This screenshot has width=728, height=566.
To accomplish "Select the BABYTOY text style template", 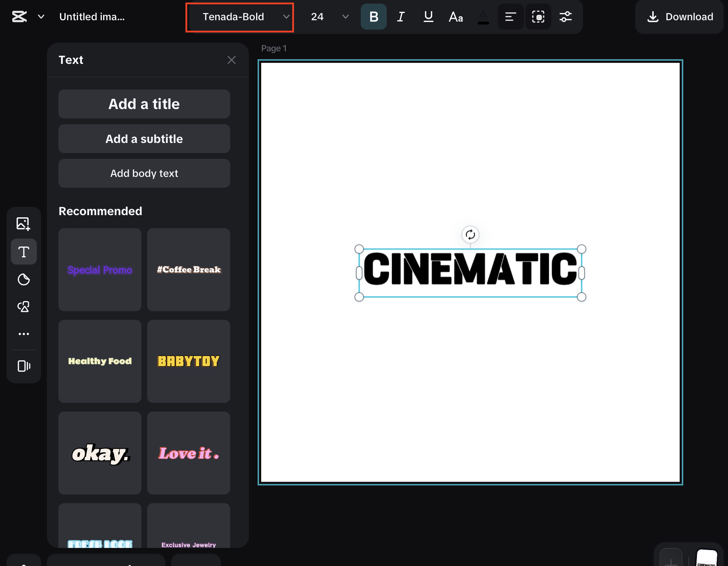I will tap(188, 361).
